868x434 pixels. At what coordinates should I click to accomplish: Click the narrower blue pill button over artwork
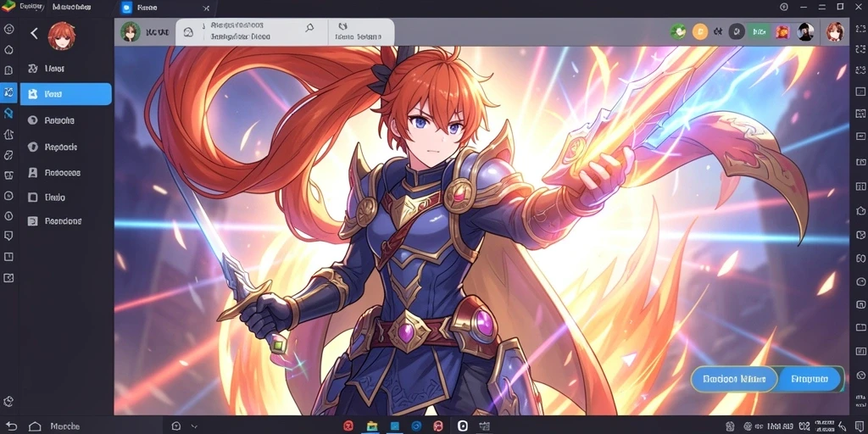tap(810, 379)
